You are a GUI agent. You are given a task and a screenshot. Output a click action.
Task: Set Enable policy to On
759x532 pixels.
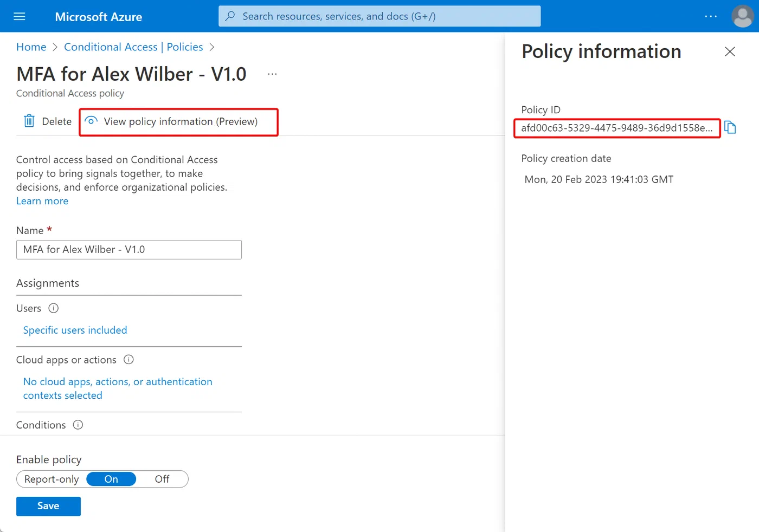click(x=111, y=479)
